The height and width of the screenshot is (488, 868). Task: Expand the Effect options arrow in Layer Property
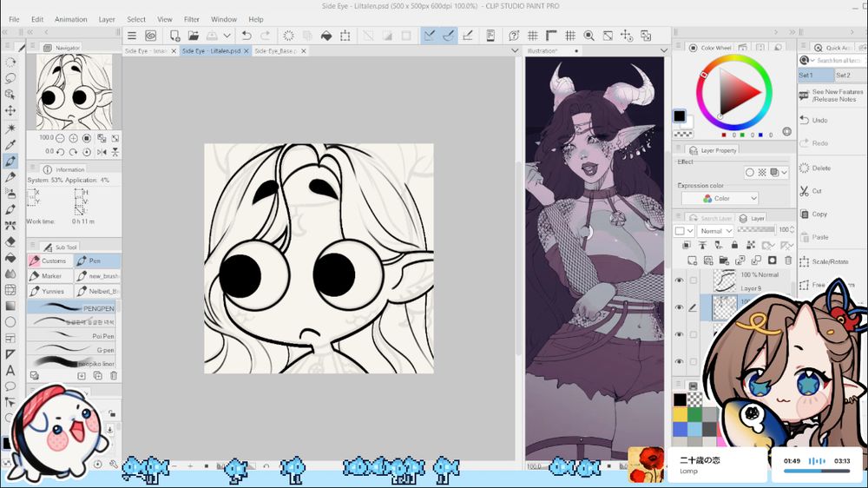coord(784,172)
